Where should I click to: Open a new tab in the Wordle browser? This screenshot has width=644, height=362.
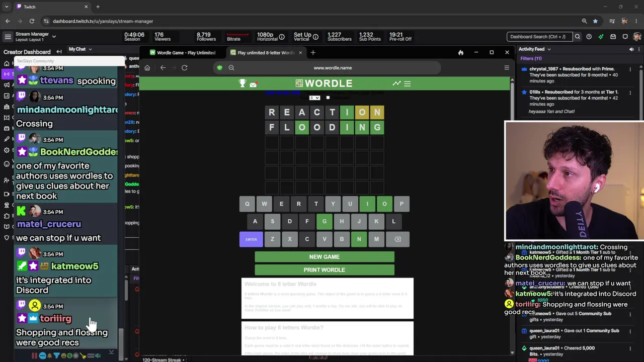point(313,52)
